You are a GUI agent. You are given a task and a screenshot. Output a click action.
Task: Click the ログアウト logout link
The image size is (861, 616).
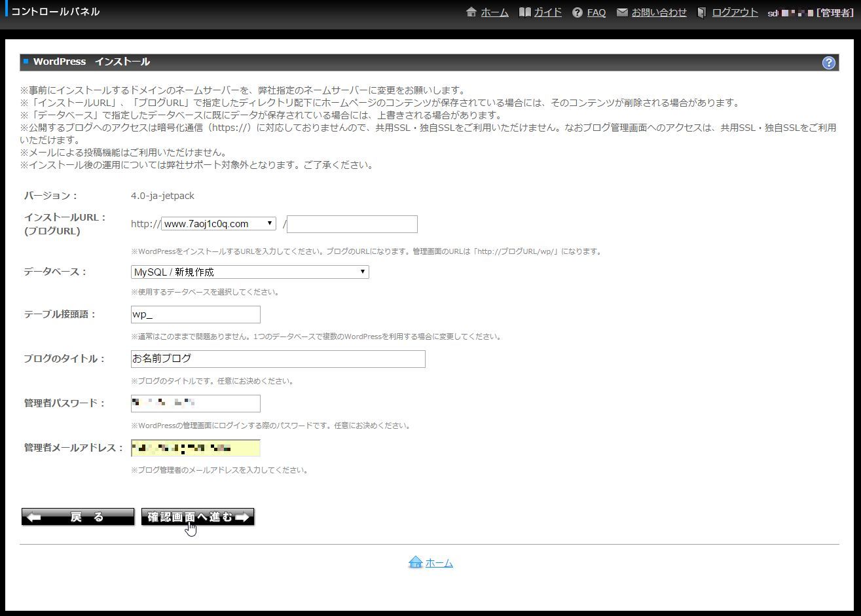(x=735, y=12)
